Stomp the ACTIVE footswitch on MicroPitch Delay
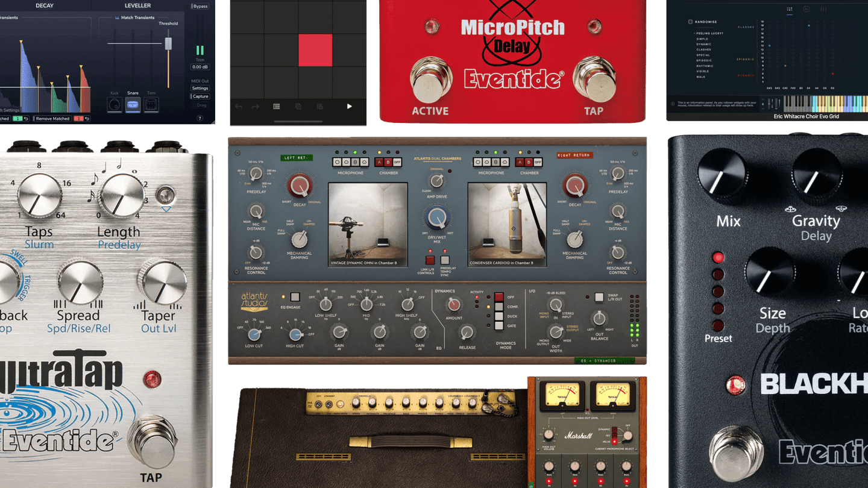 [431, 80]
